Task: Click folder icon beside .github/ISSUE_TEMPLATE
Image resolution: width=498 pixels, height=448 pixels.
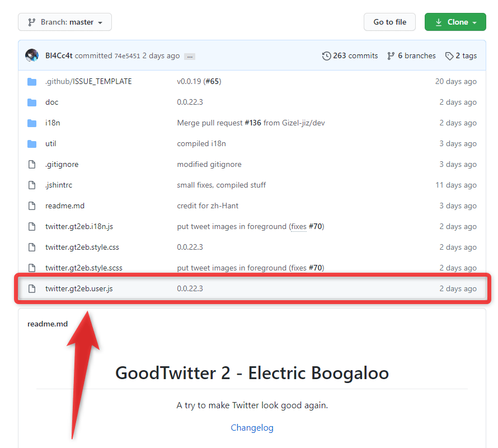Action: coord(32,82)
